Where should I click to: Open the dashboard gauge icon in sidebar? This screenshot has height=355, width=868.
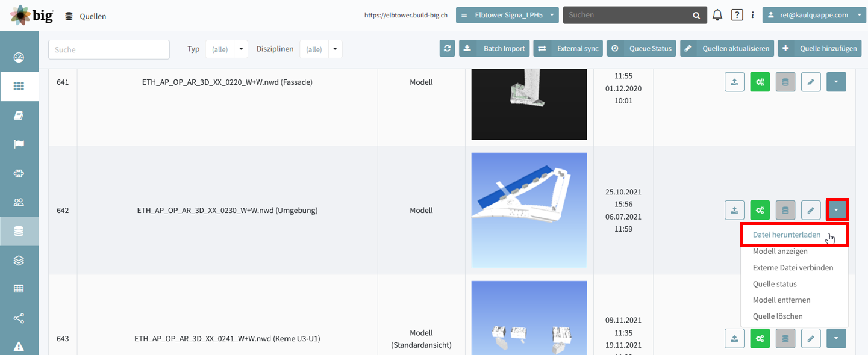pos(19,58)
